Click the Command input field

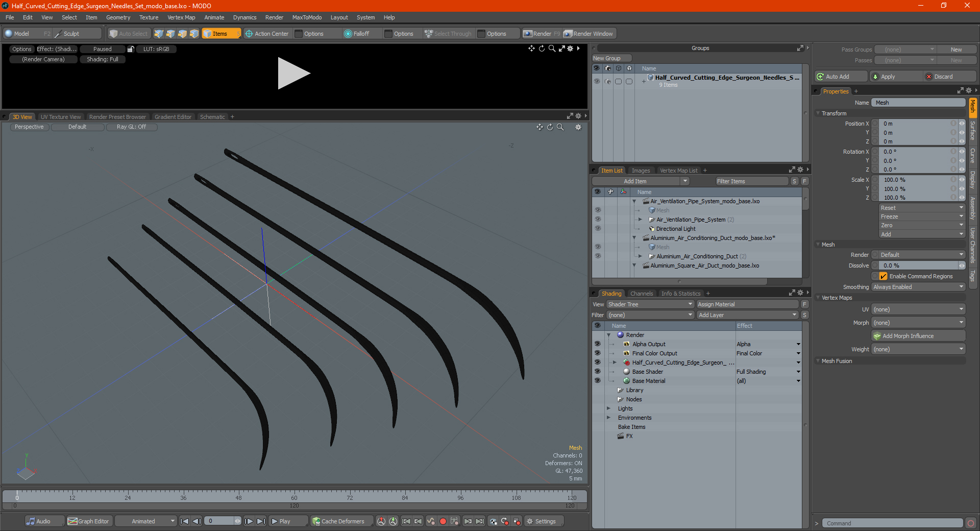click(x=892, y=523)
